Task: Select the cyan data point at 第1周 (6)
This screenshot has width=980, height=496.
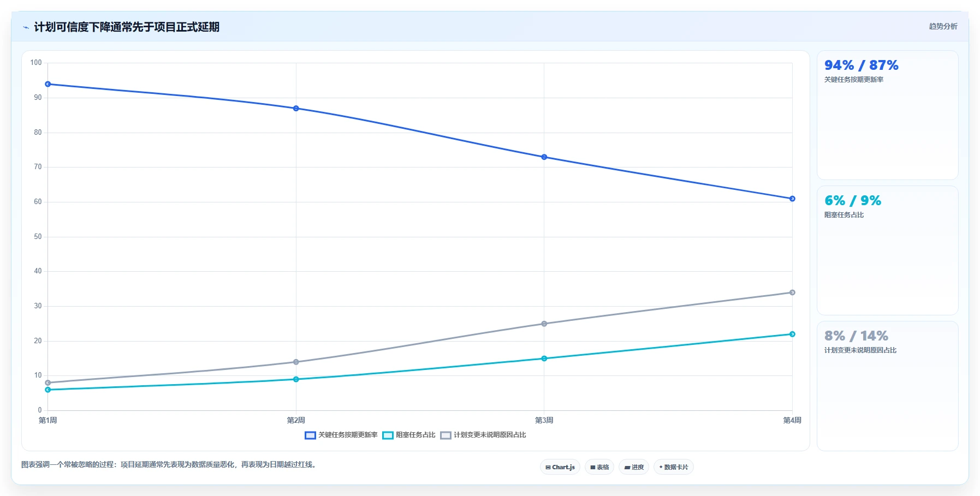Action: tap(48, 390)
